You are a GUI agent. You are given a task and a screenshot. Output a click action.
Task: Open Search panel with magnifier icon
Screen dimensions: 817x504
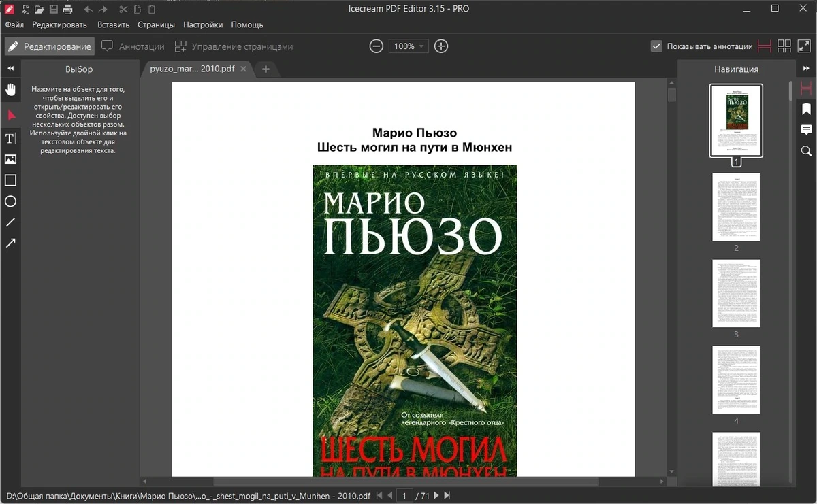click(806, 151)
